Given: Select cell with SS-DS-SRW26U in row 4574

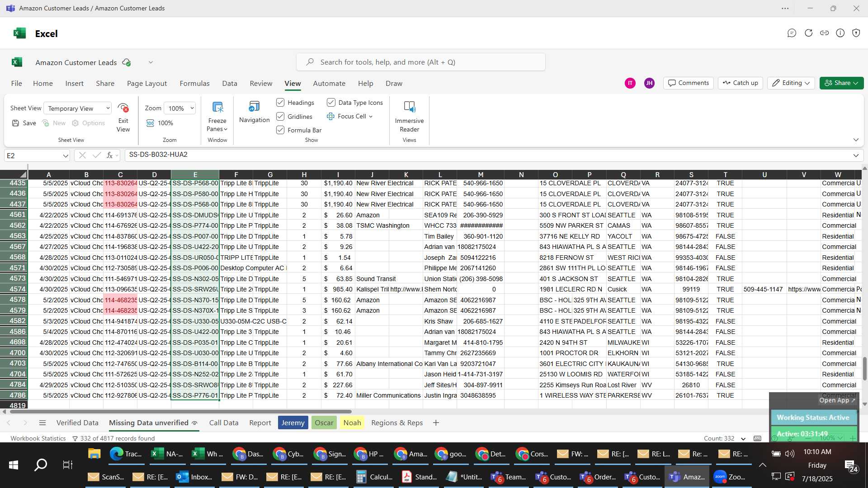Looking at the screenshot, I should [x=195, y=290].
